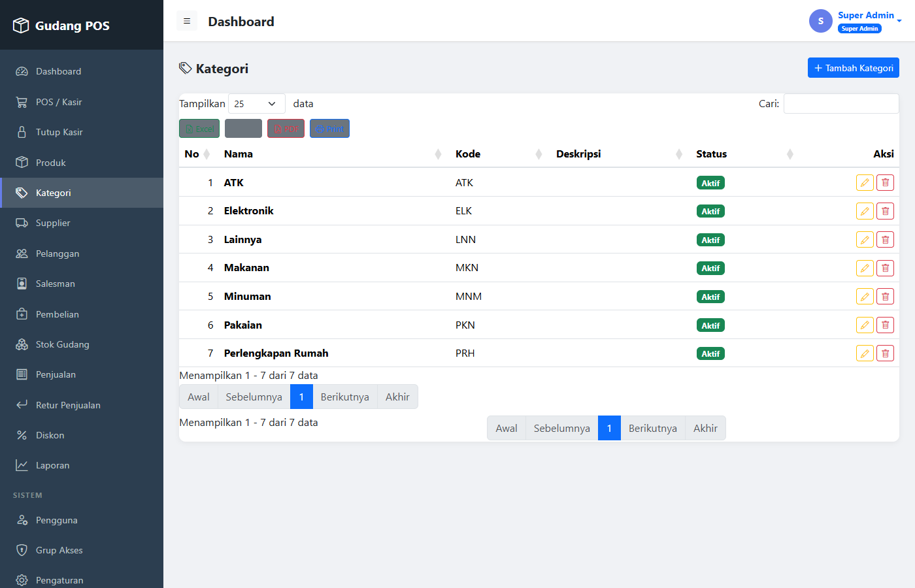Click trash icon for Perlengkapan Rumah
Image resolution: width=915 pixels, height=588 pixels.
(885, 353)
